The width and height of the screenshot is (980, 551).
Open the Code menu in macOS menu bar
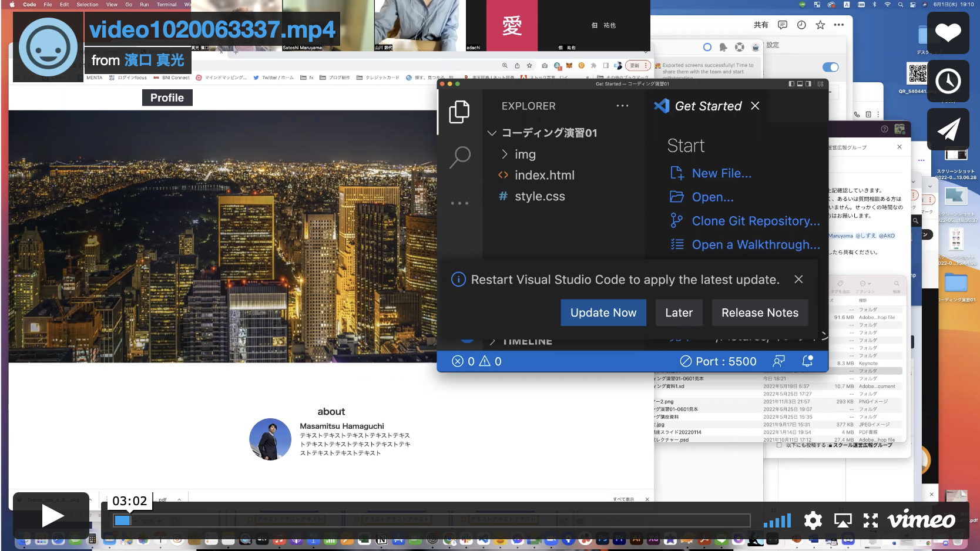[29, 4]
